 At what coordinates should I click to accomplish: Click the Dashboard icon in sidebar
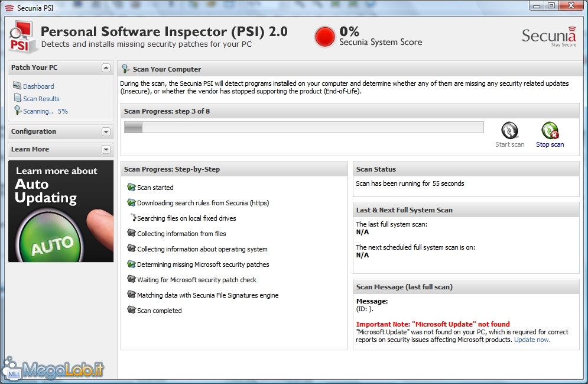[17, 86]
